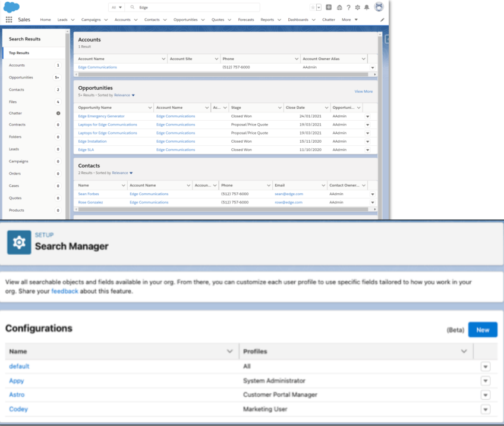This screenshot has height=426, width=504.
Task: Expand the Contacts tab dropdown chevron
Action: pos(165,20)
